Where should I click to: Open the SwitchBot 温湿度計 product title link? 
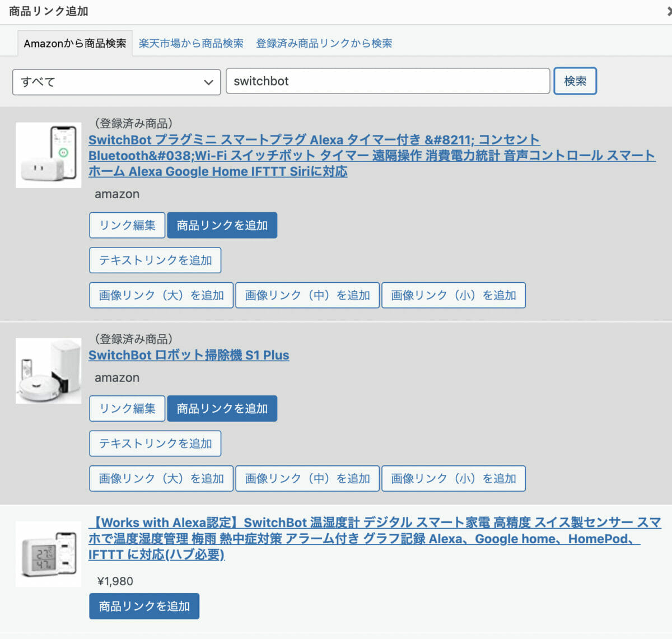374,538
